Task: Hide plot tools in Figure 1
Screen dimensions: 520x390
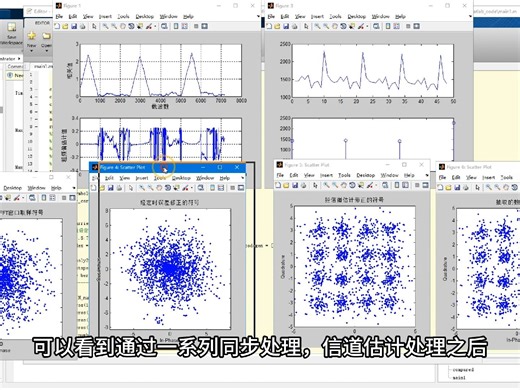Action: (196, 26)
